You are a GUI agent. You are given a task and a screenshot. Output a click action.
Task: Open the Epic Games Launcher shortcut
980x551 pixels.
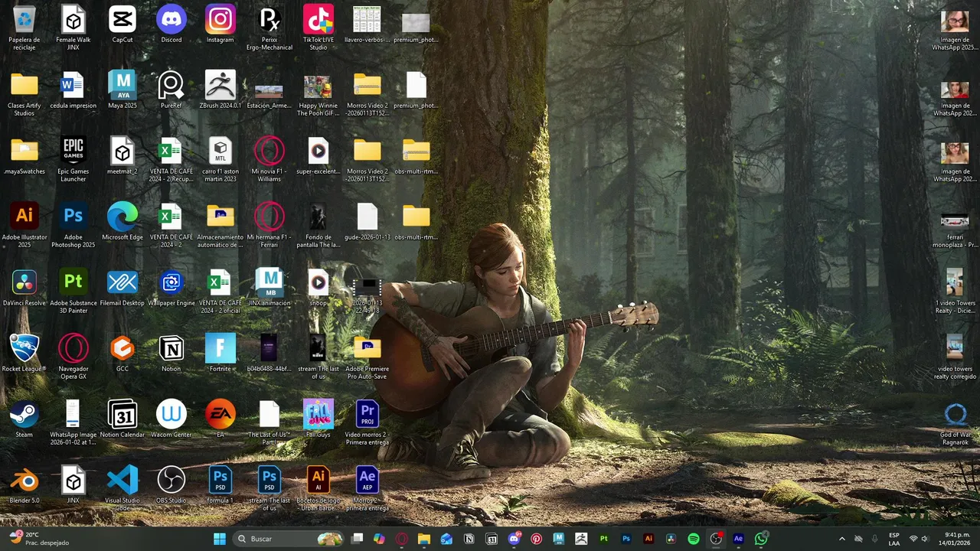tap(73, 159)
